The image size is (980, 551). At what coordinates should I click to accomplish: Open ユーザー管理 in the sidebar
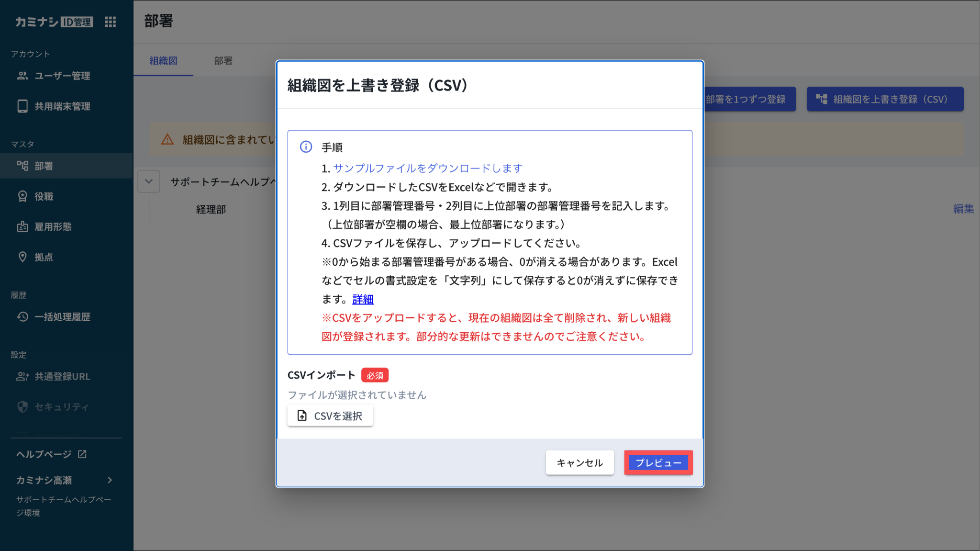[x=62, y=76]
